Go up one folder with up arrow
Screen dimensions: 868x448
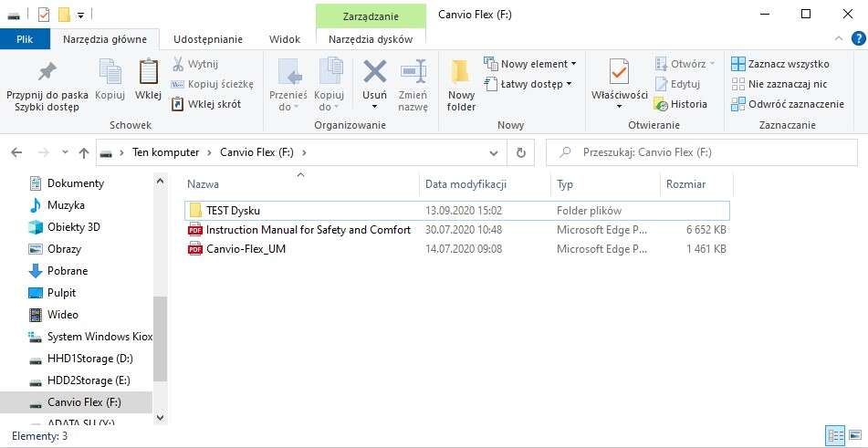pos(84,152)
